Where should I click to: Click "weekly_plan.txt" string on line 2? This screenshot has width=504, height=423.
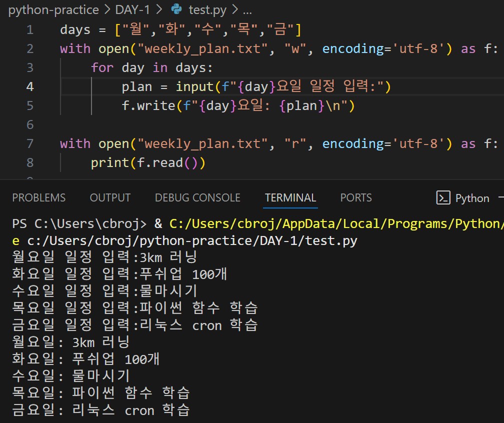(202, 49)
